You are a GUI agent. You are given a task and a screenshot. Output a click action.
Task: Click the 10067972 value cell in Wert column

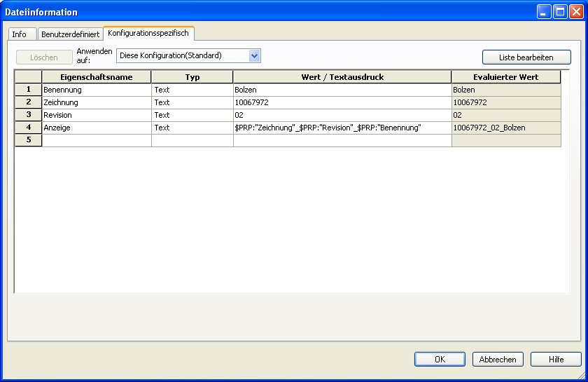[342, 102]
